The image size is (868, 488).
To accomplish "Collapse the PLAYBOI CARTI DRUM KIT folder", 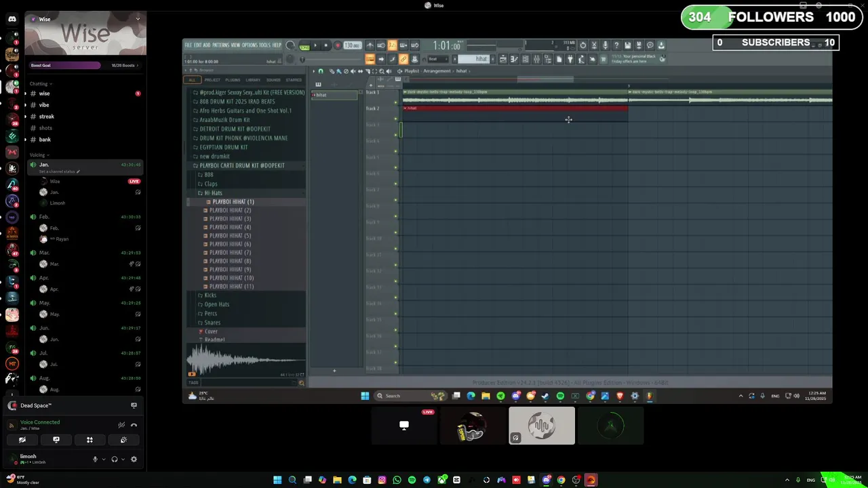I will (241, 165).
